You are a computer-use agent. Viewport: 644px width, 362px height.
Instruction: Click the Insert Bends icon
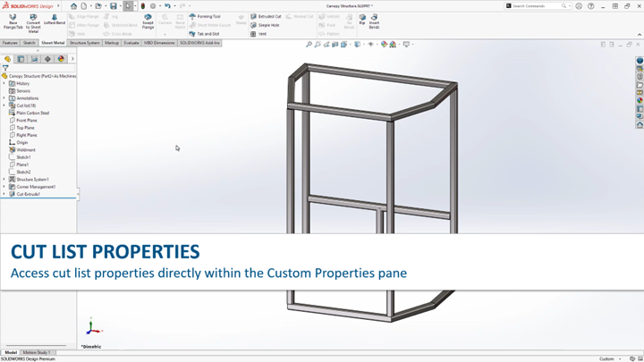(x=374, y=21)
